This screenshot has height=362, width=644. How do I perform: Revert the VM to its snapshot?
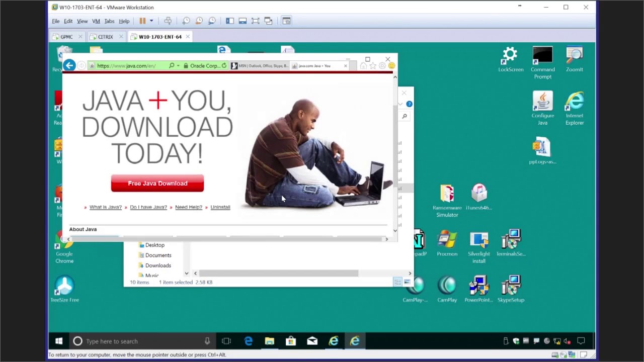[199, 21]
